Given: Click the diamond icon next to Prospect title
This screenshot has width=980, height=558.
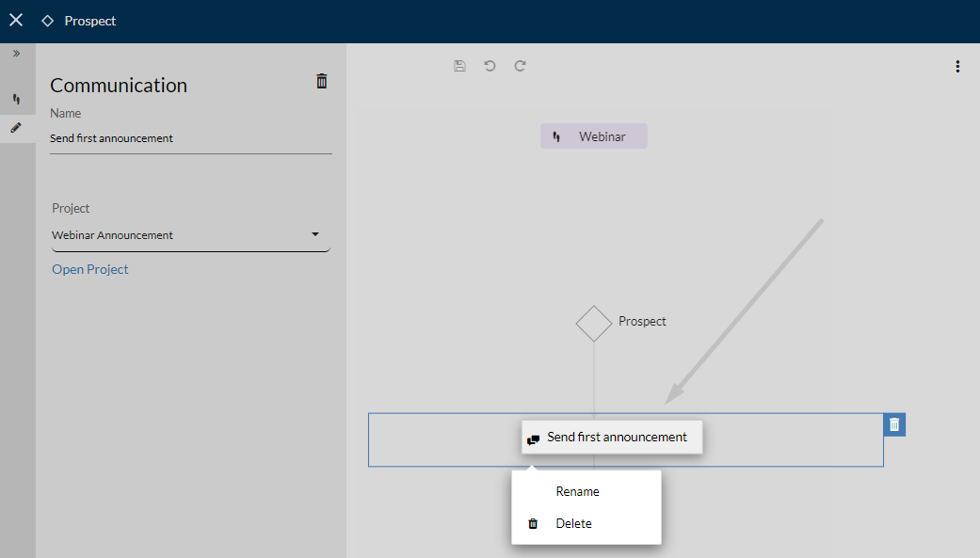Looking at the screenshot, I should (x=47, y=21).
